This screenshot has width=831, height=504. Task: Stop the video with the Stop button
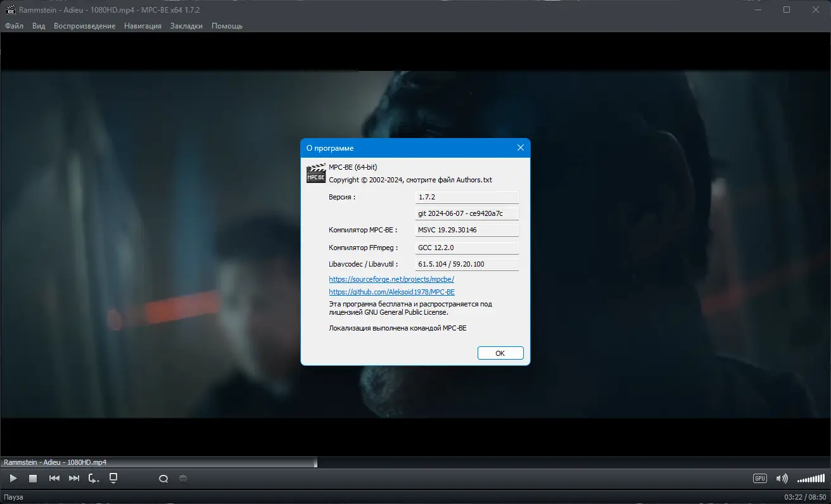pyautogui.click(x=33, y=479)
